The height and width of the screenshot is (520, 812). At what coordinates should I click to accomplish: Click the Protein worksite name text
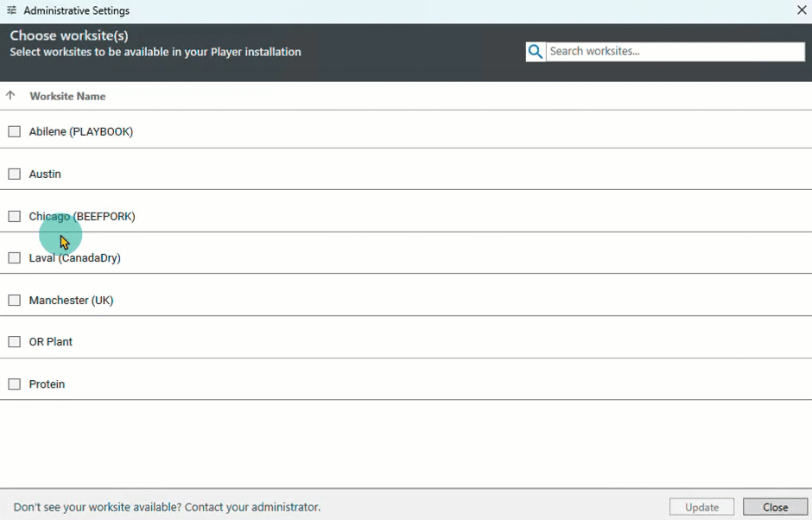coord(47,384)
